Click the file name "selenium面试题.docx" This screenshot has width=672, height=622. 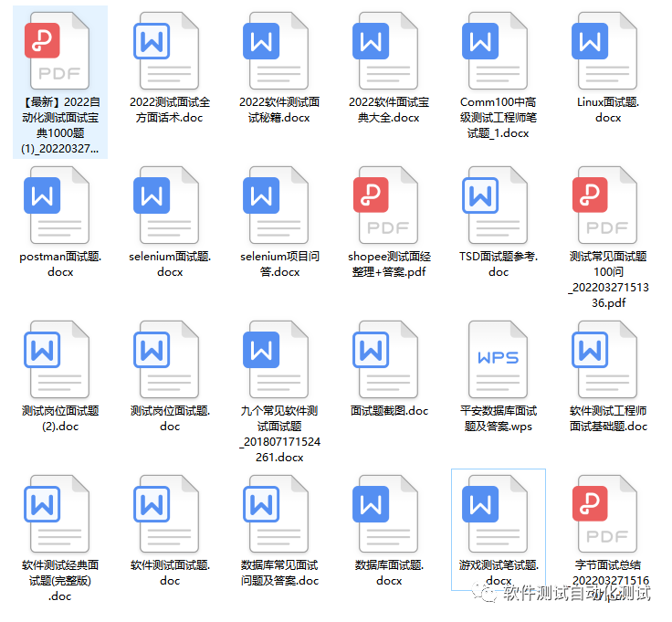170,264
